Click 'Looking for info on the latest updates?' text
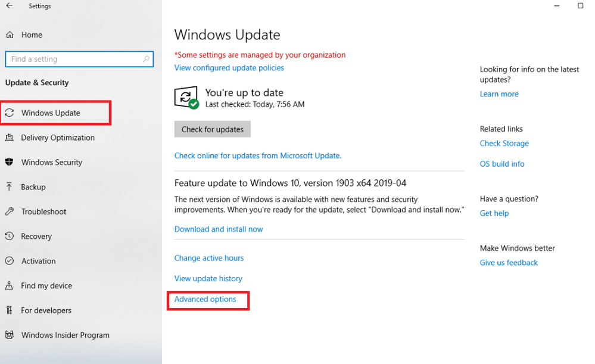Image resolution: width=595 pixels, height=364 pixels. pyautogui.click(x=529, y=74)
